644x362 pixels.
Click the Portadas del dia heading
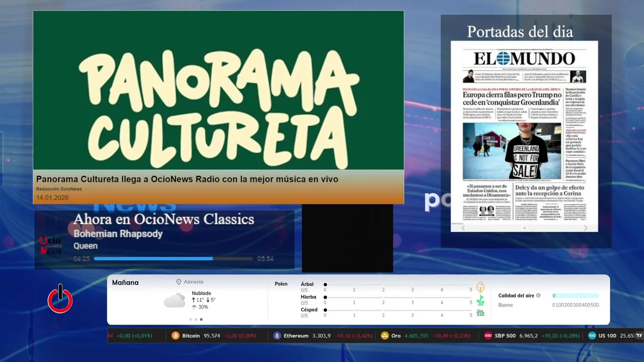click(520, 32)
